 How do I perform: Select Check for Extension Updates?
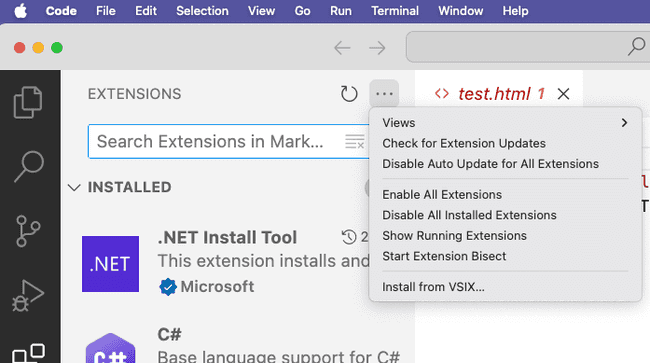point(464,143)
